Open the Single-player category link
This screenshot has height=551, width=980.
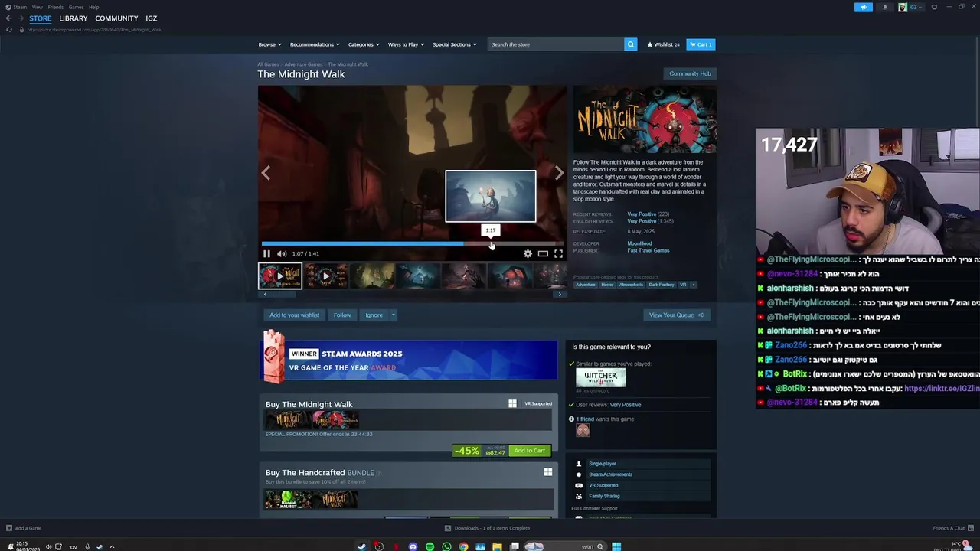pyautogui.click(x=603, y=464)
